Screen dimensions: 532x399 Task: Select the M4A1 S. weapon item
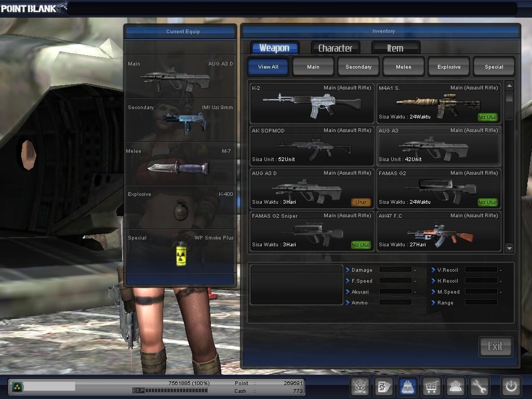point(438,103)
